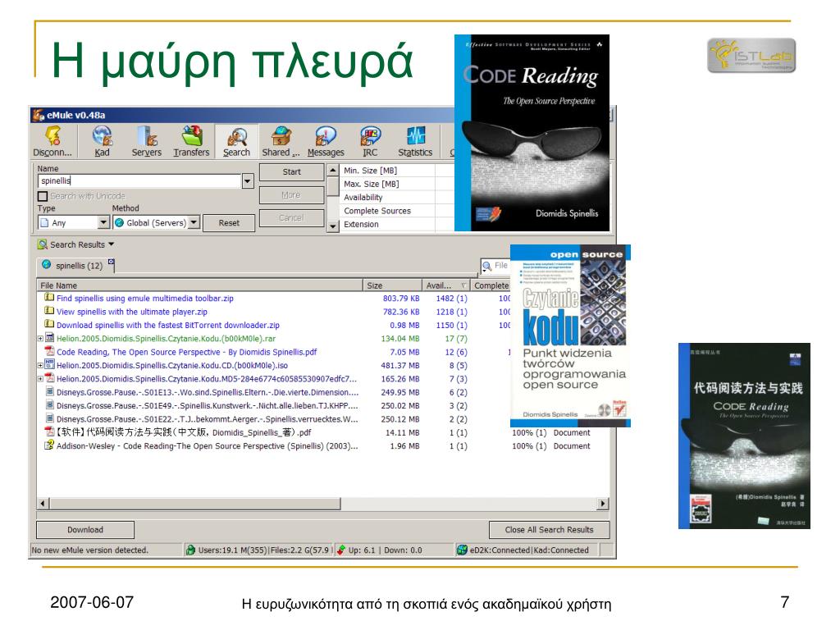Screen dimensions: 840x630
Task: Click the Czytanie kodu Polish book cover
Action: (571, 336)
